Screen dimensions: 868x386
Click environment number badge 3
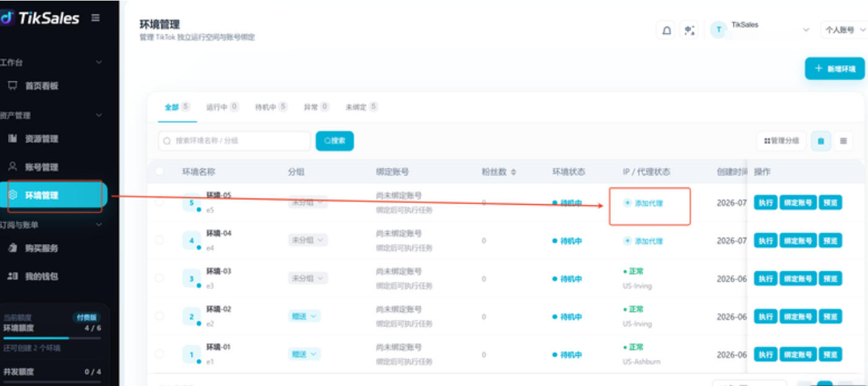click(192, 279)
